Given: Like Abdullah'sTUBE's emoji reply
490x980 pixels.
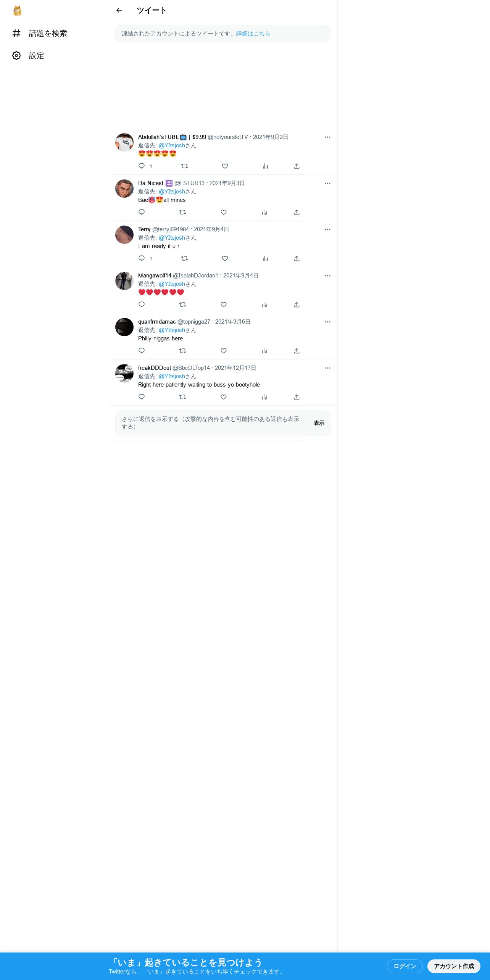Looking at the screenshot, I should pos(225,166).
